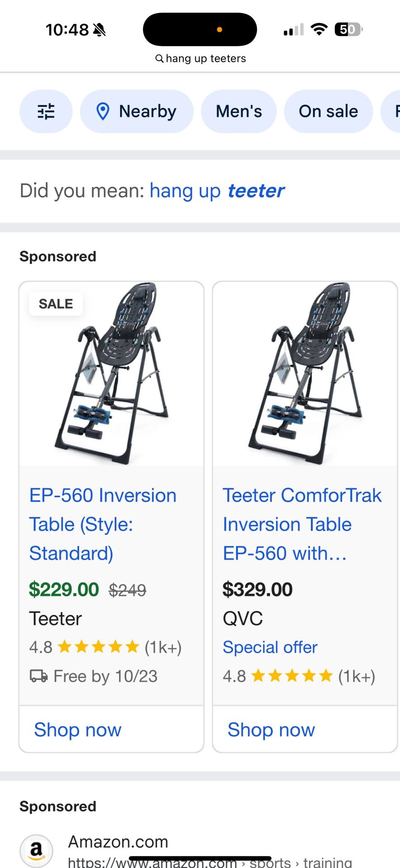
Task: Tap the SALE inversion table image
Action: pyautogui.click(x=111, y=373)
